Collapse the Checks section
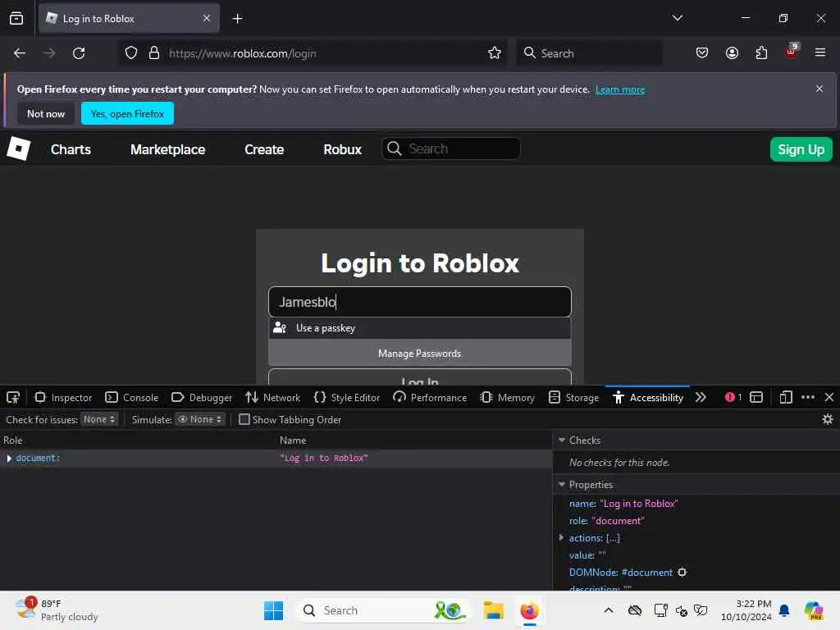 tap(562, 441)
